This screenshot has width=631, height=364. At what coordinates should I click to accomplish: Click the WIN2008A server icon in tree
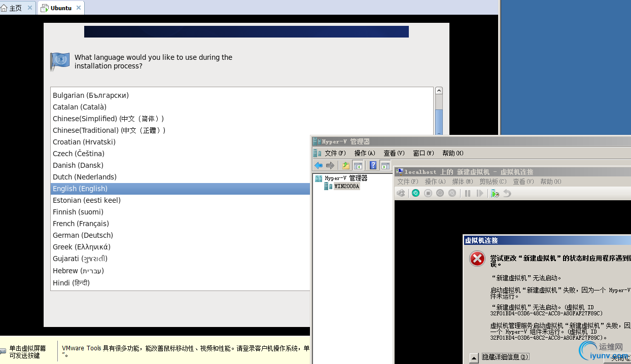coord(328,186)
